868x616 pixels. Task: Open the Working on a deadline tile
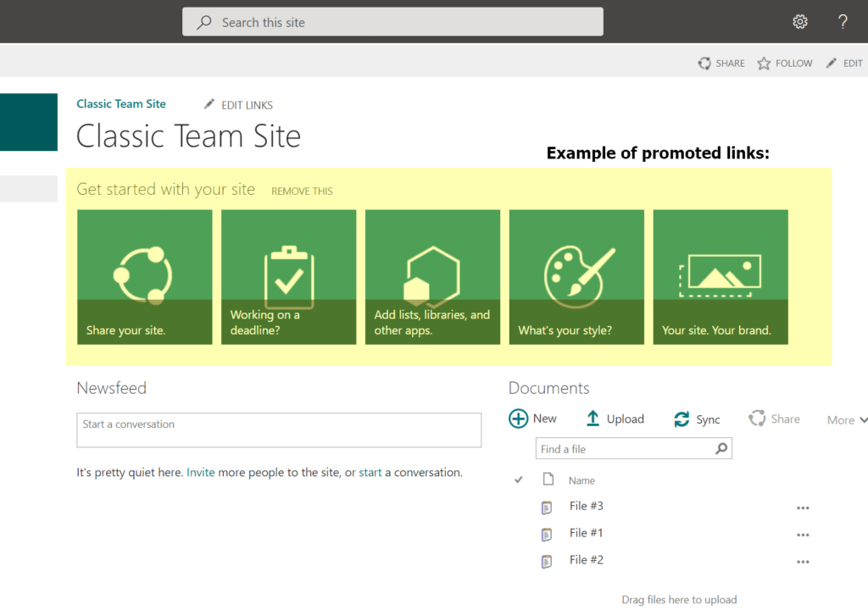coord(288,277)
